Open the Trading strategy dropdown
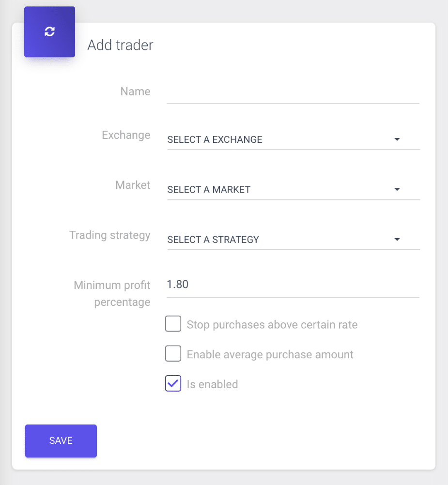This screenshot has width=448, height=485. pos(397,239)
